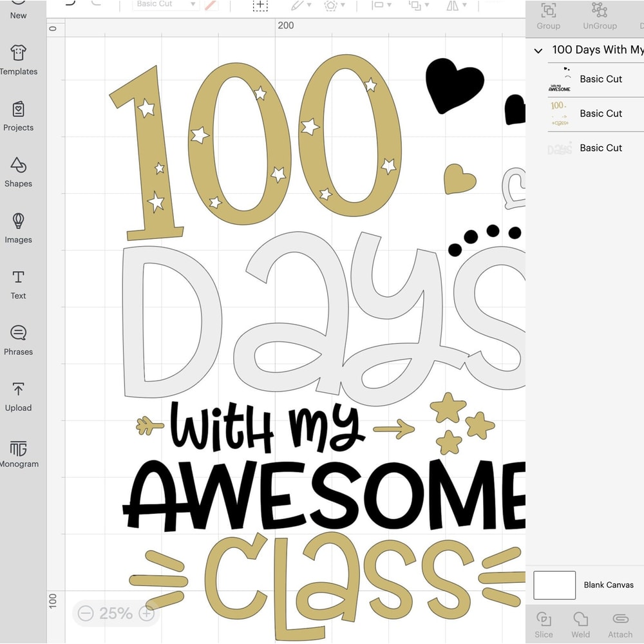Viewport: 644px width, 644px height.
Task: Select the Group icon
Action: coord(548,15)
